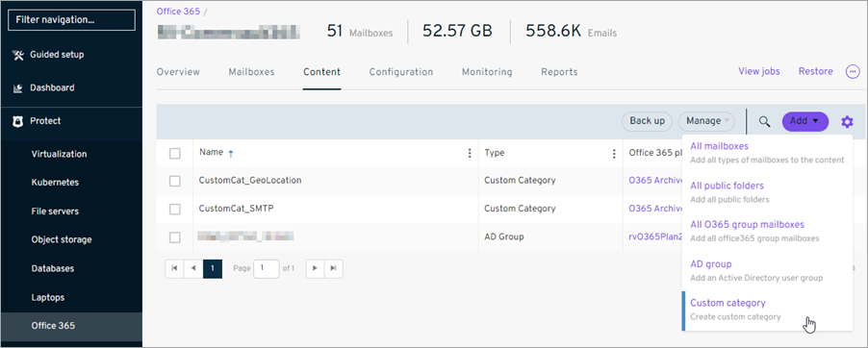This screenshot has width=868, height=348.
Task: Select Custom category menu option
Action: click(767, 311)
